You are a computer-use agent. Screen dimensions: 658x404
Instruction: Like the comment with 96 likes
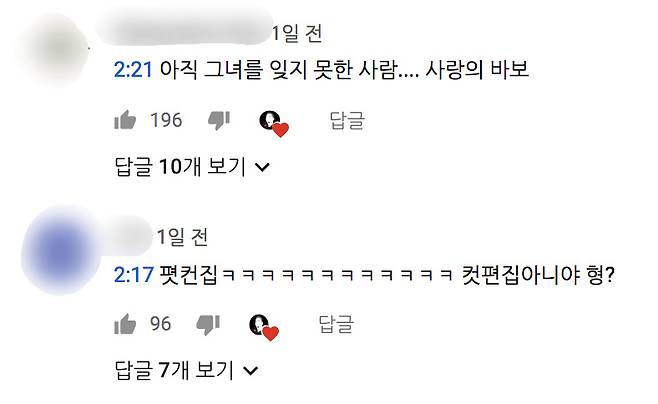125,324
